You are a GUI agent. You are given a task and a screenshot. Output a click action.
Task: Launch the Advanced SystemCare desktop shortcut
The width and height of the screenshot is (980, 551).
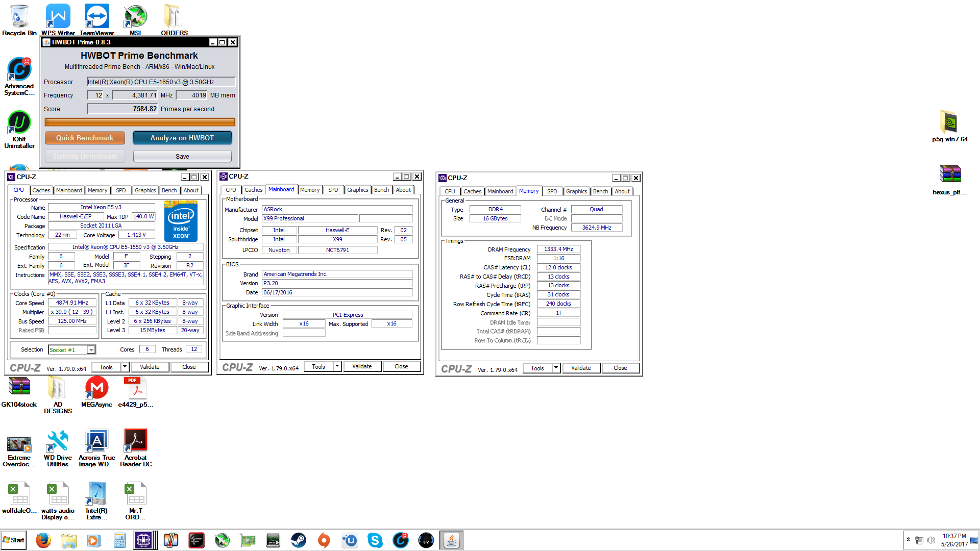click(x=19, y=76)
